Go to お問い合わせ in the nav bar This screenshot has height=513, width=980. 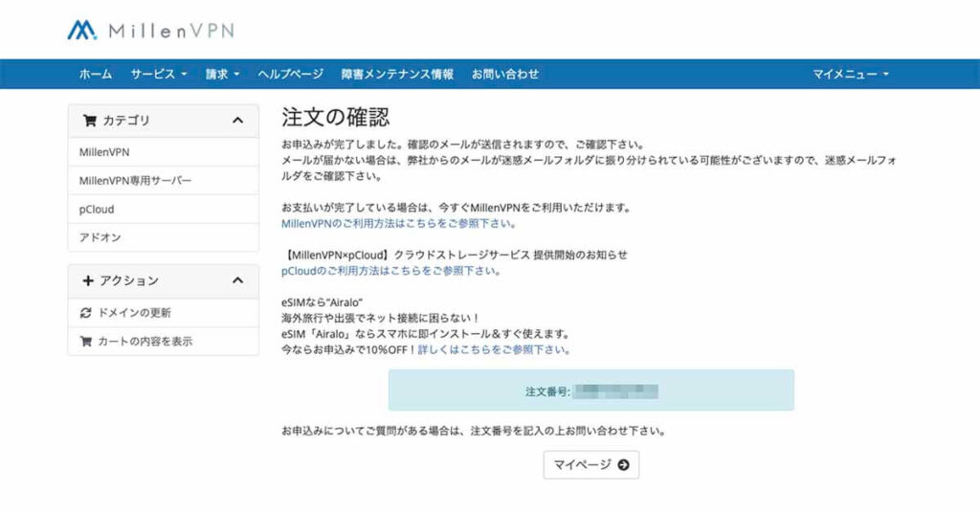(505, 74)
